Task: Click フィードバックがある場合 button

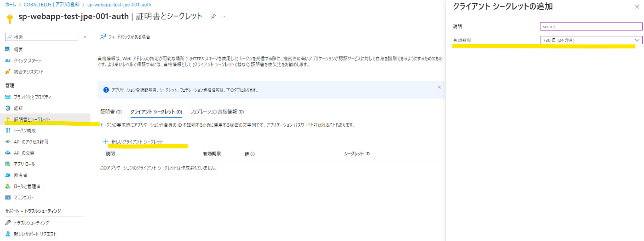Action: coord(125,37)
